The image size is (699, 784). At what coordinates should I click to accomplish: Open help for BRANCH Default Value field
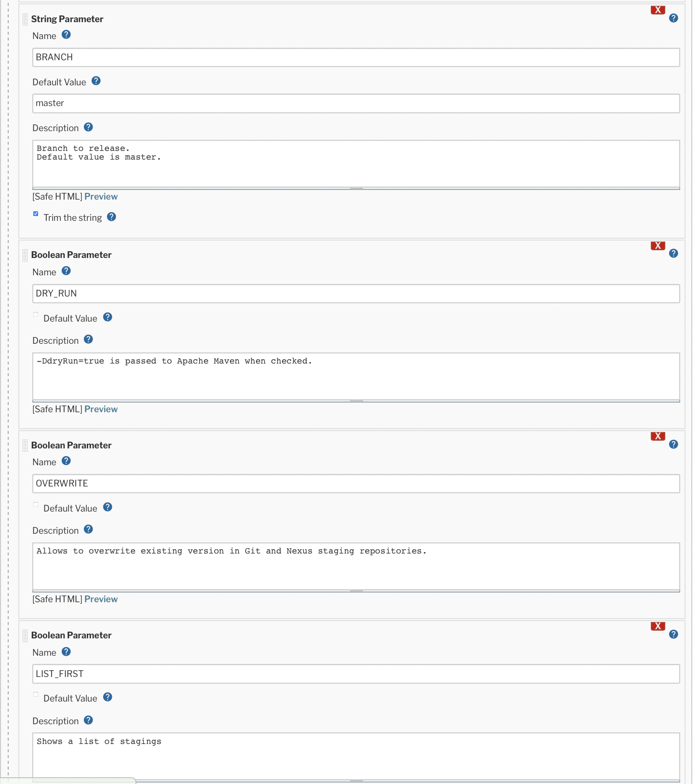pos(96,81)
